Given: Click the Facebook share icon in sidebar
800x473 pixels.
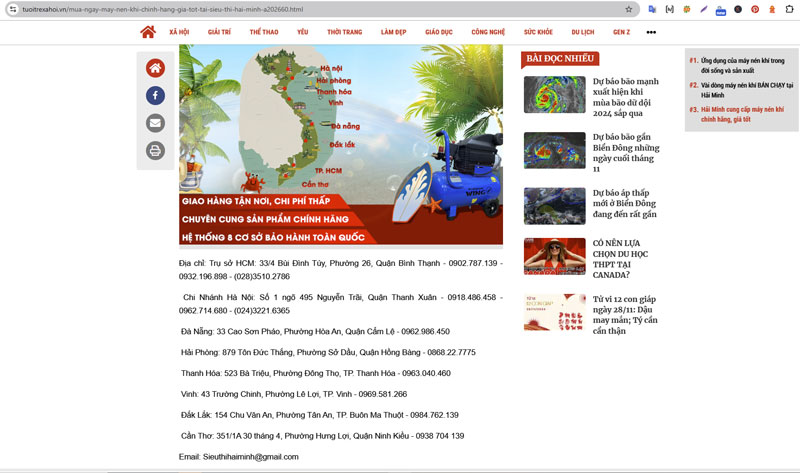Looking at the screenshot, I should click(x=155, y=96).
